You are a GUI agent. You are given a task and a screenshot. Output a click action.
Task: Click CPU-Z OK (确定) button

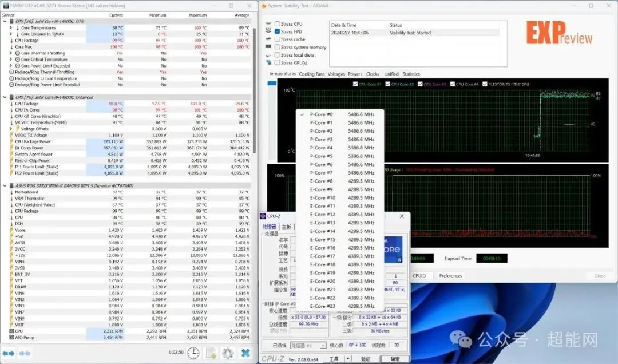pos(394,358)
